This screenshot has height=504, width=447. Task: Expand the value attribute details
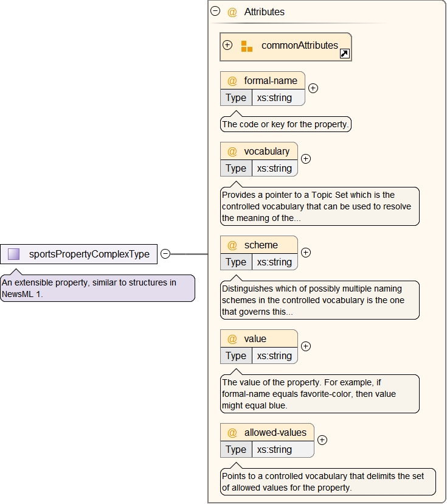306,346
